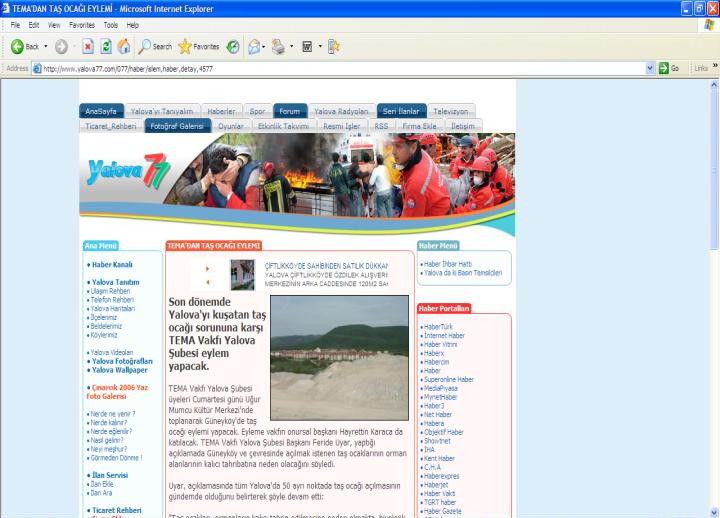
Task: Select the Spor tab
Action: 257,111
